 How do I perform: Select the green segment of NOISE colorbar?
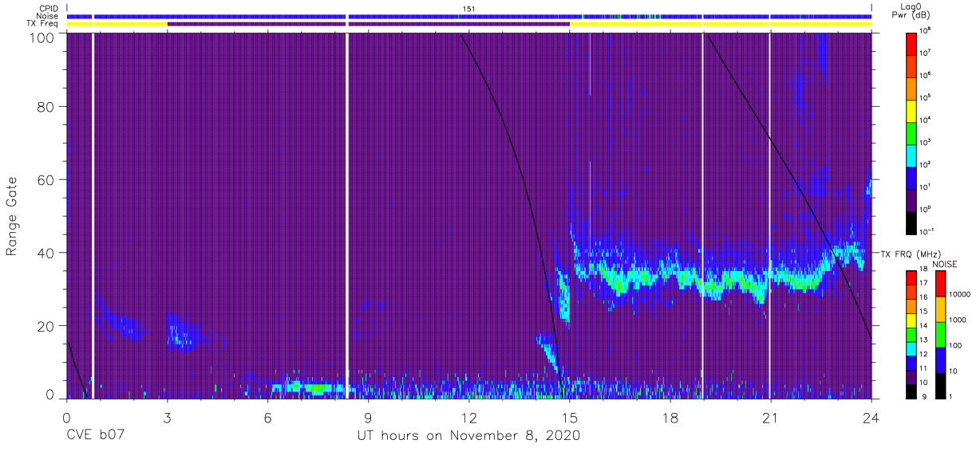coord(940,335)
